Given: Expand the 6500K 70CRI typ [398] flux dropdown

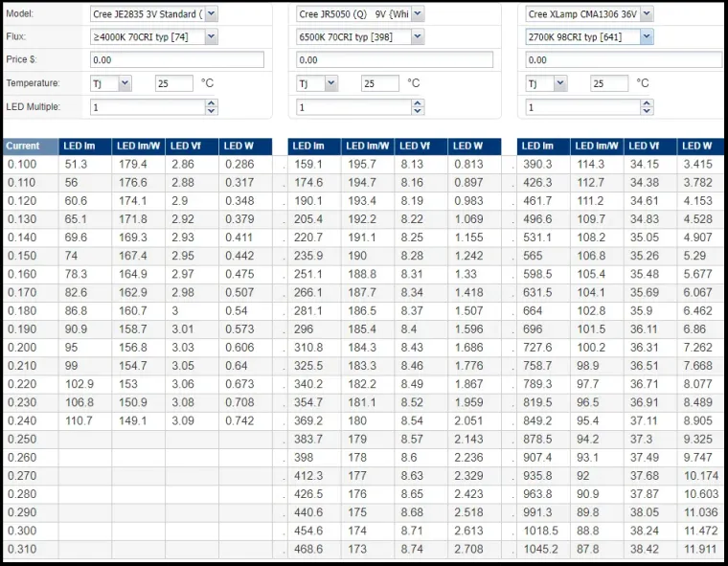Looking at the screenshot, I should pos(418,36).
